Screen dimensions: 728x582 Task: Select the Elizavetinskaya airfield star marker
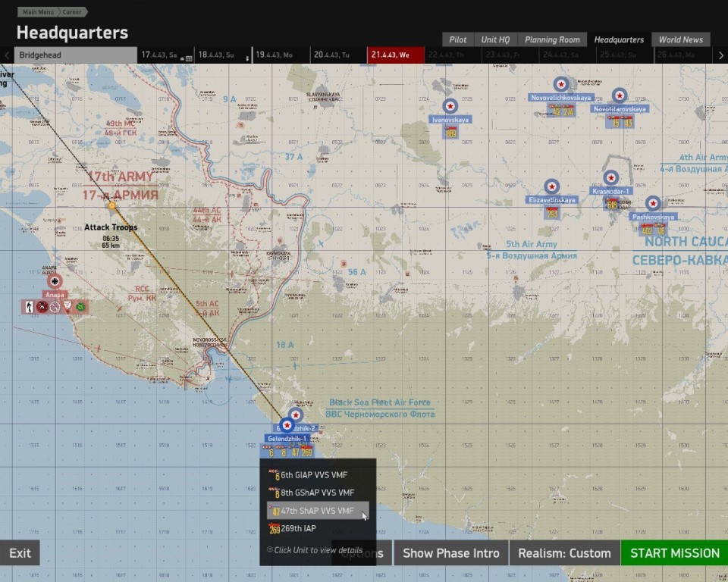click(551, 187)
